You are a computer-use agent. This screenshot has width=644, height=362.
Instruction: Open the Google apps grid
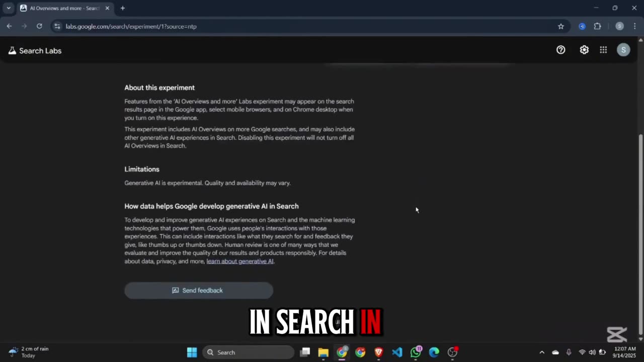click(603, 50)
